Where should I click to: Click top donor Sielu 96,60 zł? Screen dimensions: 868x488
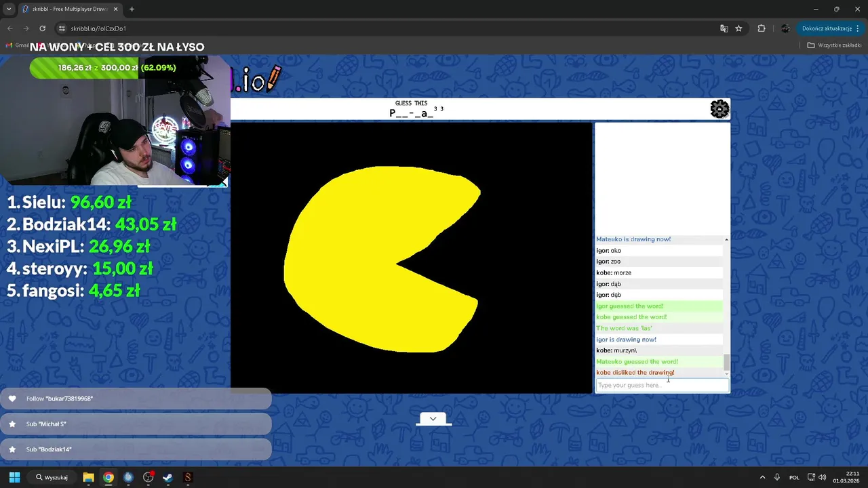[x=69, y=202]
